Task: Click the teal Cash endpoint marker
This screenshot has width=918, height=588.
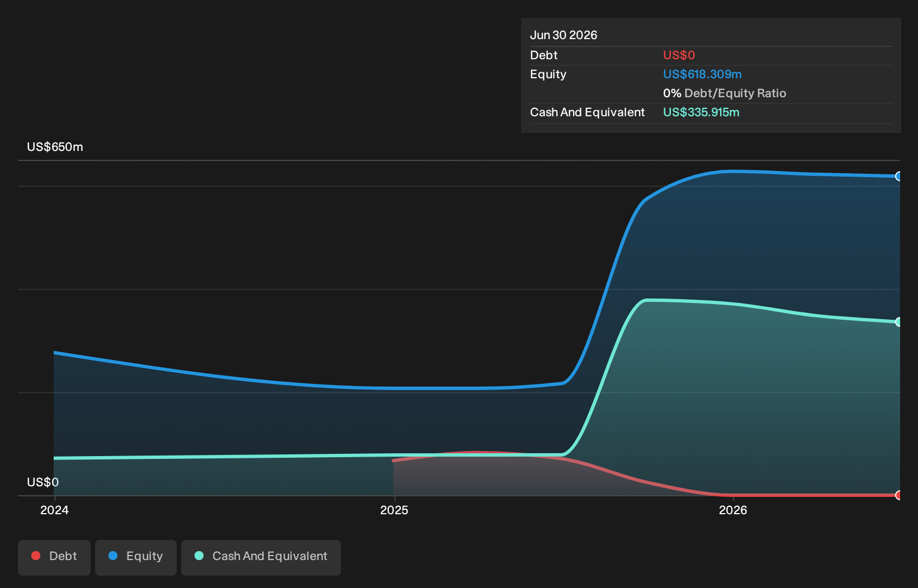Action: coord(898,322)
